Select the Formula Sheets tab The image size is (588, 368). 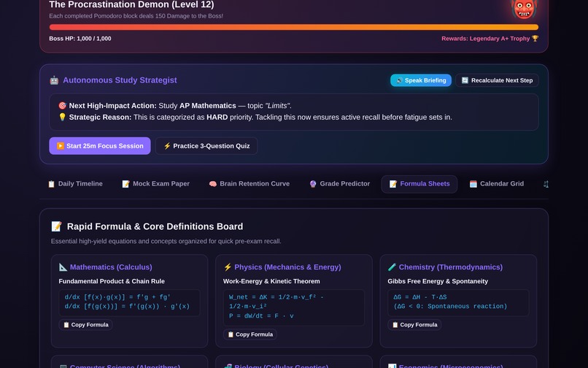point(419,184)
